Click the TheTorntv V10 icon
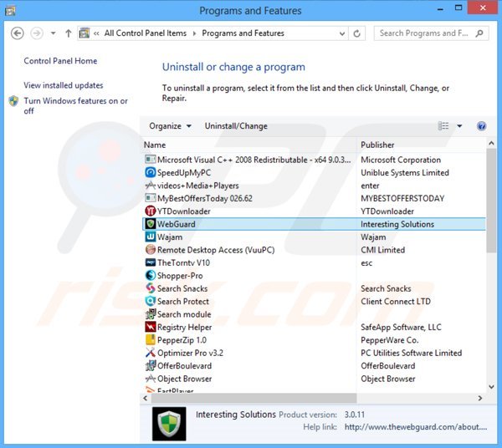 150,262
